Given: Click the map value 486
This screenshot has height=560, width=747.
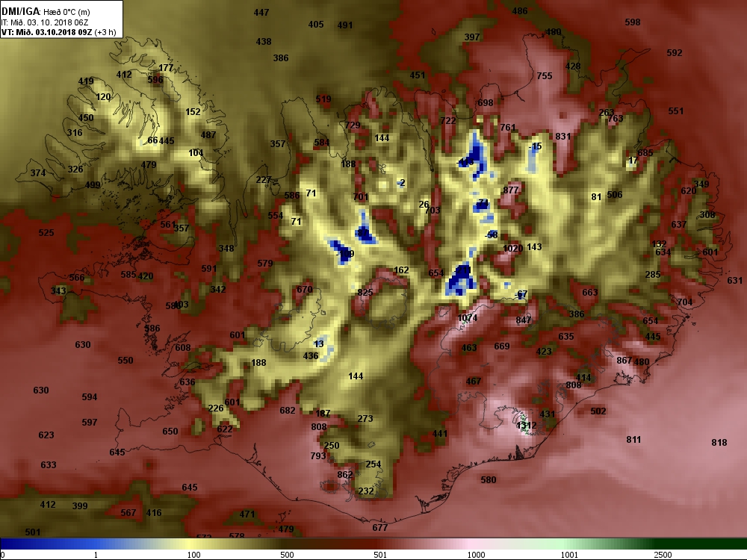Looking at the screenshot, I should (x=520, y=10).
